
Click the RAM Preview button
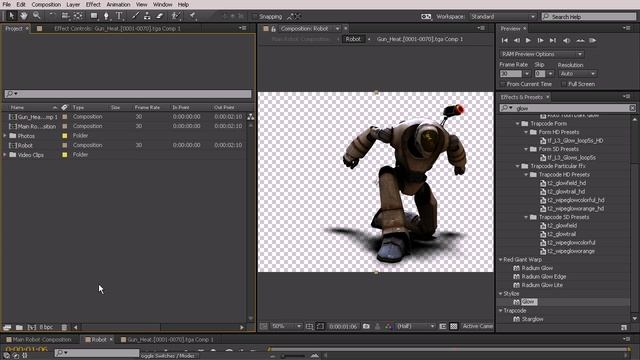click(x=593, y=40)
